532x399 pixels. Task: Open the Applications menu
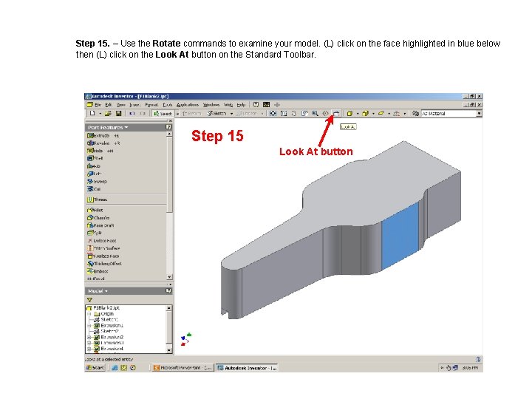coord(188,105)
